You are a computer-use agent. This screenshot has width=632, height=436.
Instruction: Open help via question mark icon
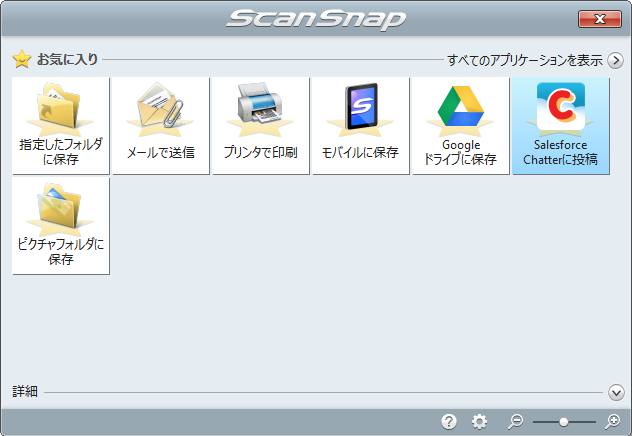click(x=449, y=422)
